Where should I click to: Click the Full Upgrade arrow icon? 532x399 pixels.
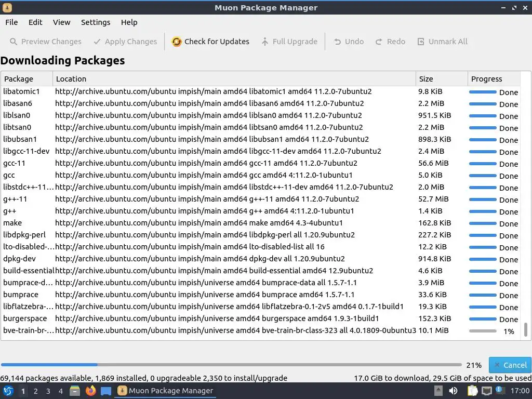tap(265, 42)
